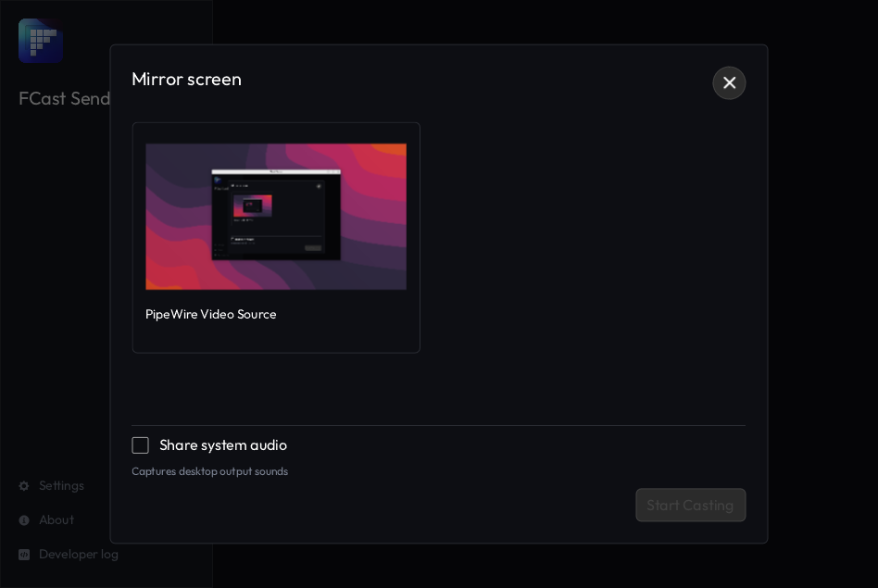Click the FCast Sender title text
The width and height of the screenshot is (878, 588).
(x=65, y=98)
